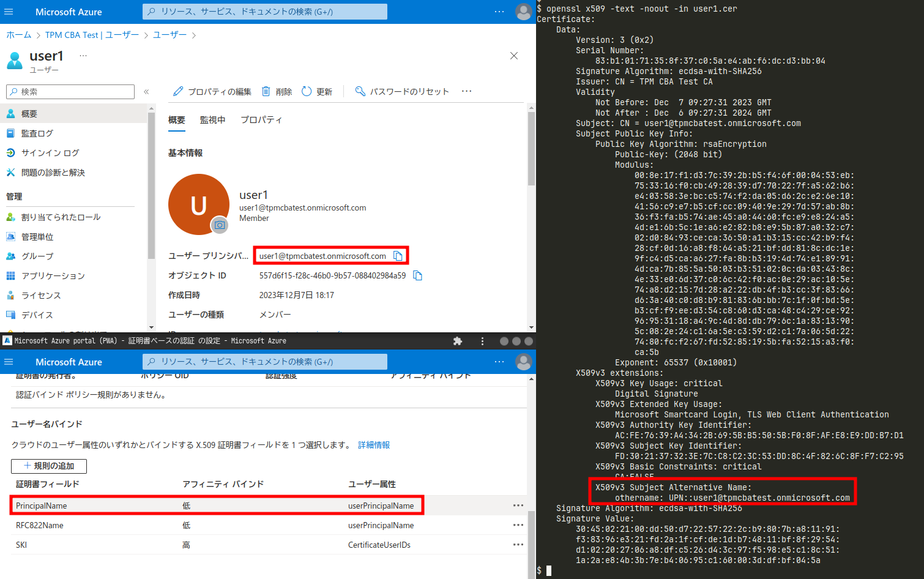Copy the user principal name
This screenshot has width=924, height=579.
point(398,256)
